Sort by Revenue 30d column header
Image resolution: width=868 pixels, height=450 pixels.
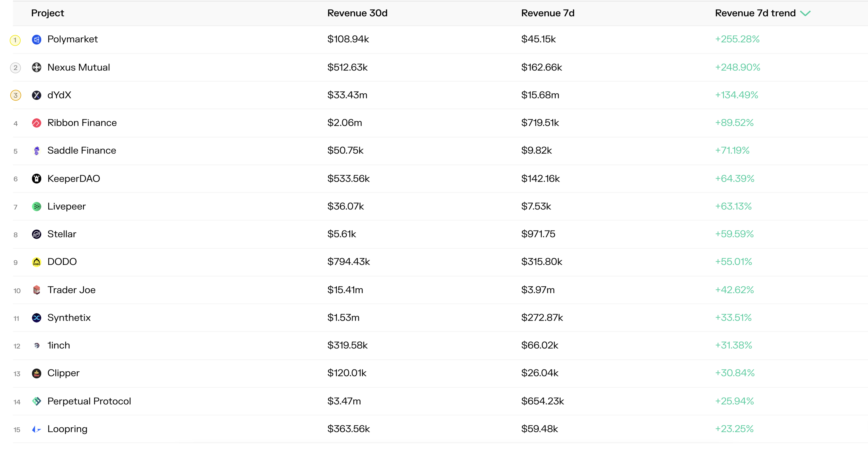(x=357, y=13)
